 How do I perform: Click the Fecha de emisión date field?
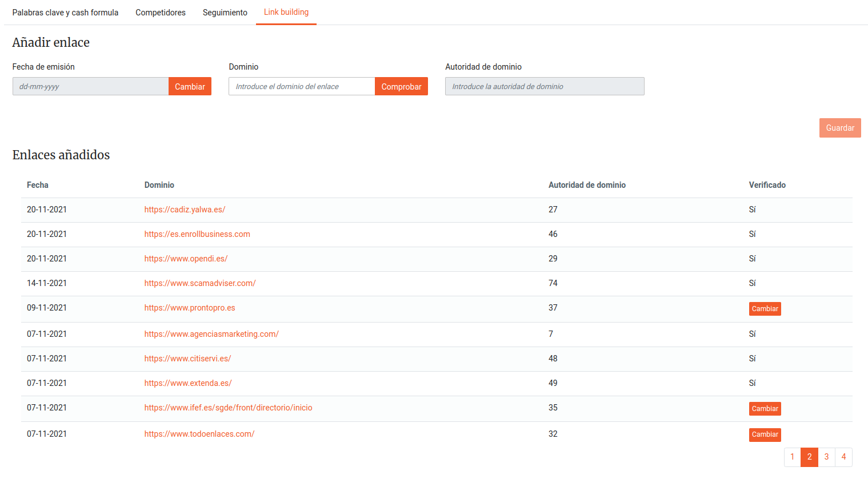[90, 86]
